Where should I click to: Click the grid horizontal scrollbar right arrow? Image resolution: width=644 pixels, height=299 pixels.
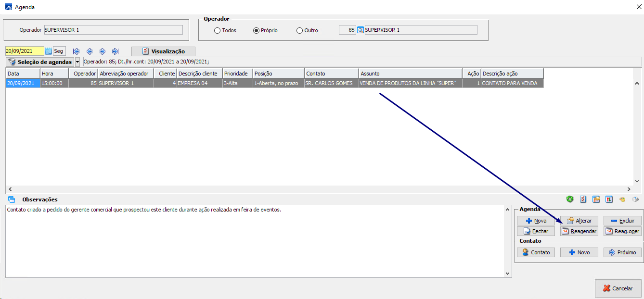tap(629, 189)
